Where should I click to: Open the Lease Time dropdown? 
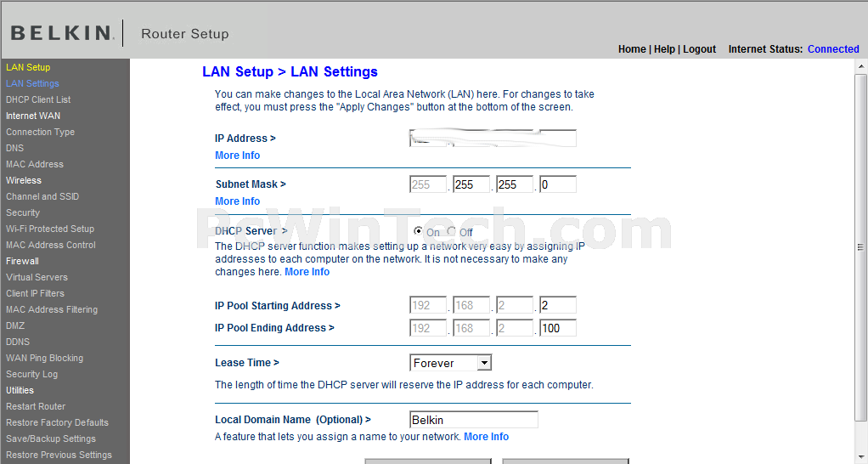pos(451,363)
